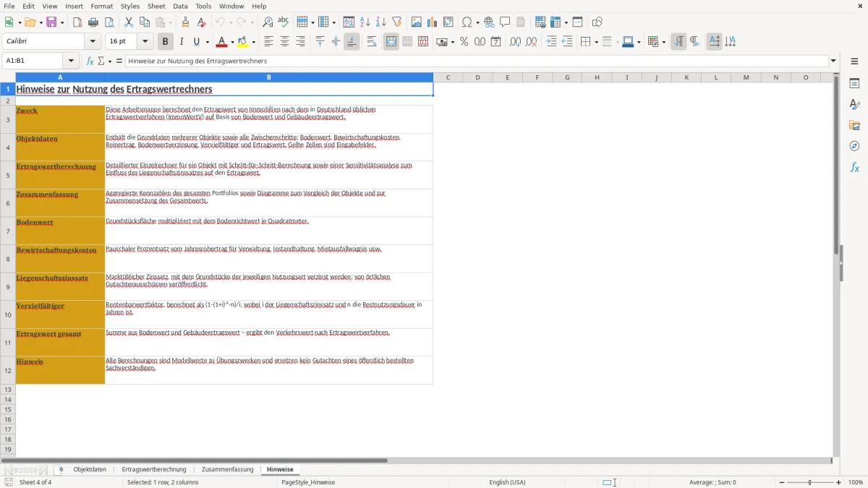Image resolution: width=868 pixels, height=488 pixels.
Task: Insert a chart via the chart icon
Action: click(x=433, y=22)
